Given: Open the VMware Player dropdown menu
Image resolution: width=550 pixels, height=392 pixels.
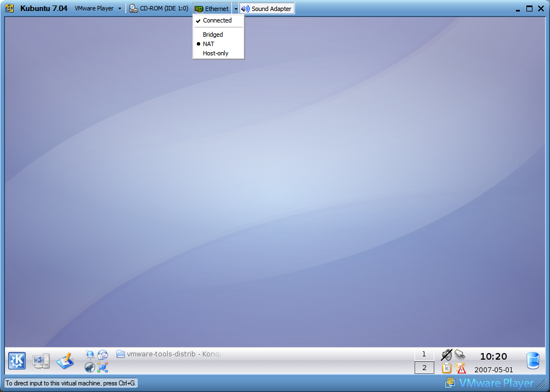Looking at the screenshot, I should pyautogui.click(x=98, y=8).
